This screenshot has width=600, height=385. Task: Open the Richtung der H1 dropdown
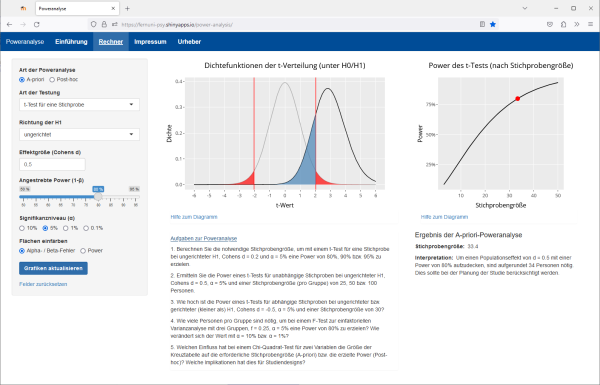(79, 134)
